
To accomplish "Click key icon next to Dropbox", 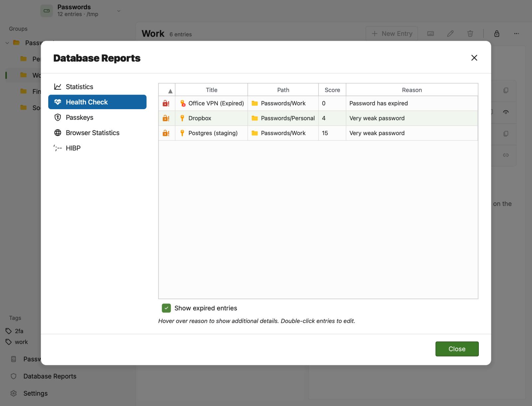I will [182, 118].
